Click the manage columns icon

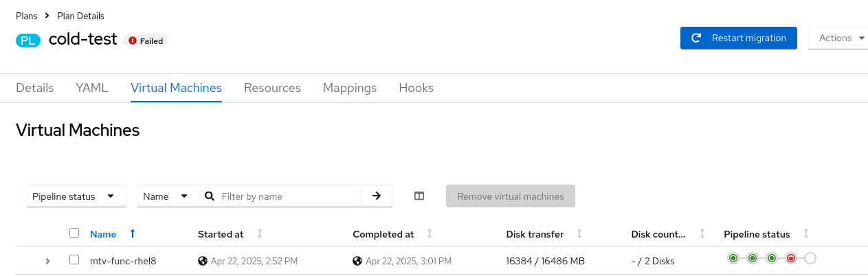[x=419, y=196]
